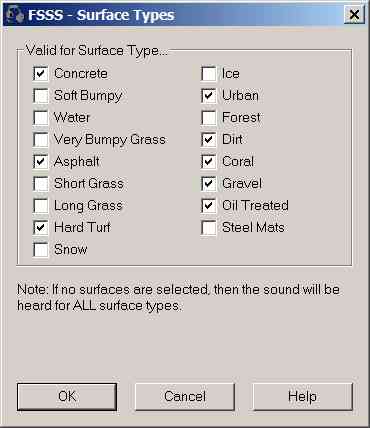Uncheck the Concrete surface checkbox

point(41,74)
